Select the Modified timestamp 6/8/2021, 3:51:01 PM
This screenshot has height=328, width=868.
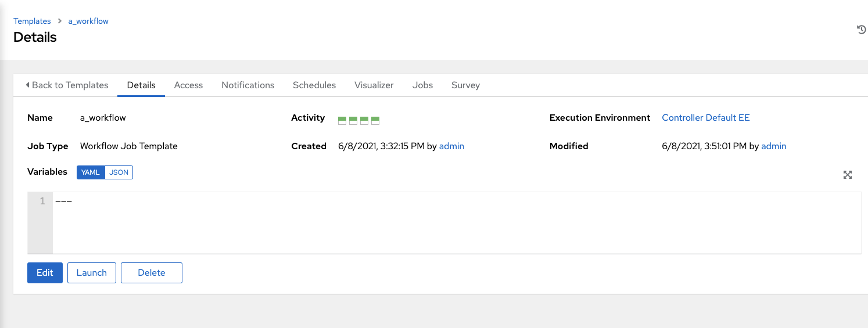coord(704,146)
